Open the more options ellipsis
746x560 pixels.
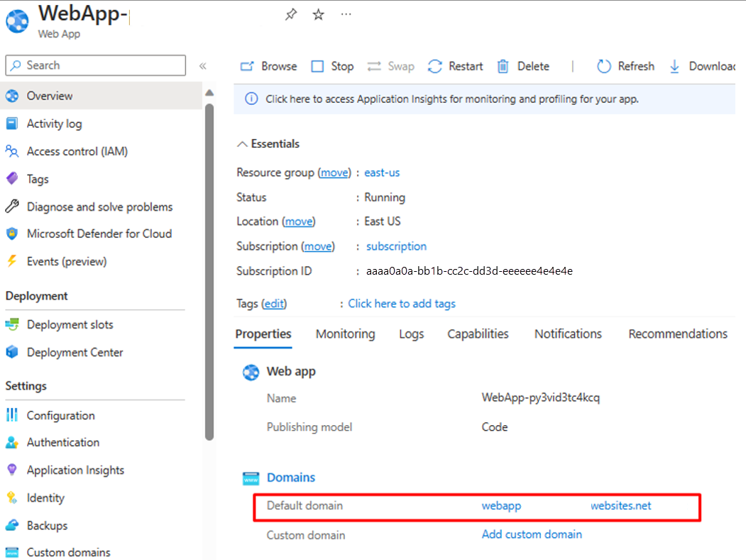[346, 14]
